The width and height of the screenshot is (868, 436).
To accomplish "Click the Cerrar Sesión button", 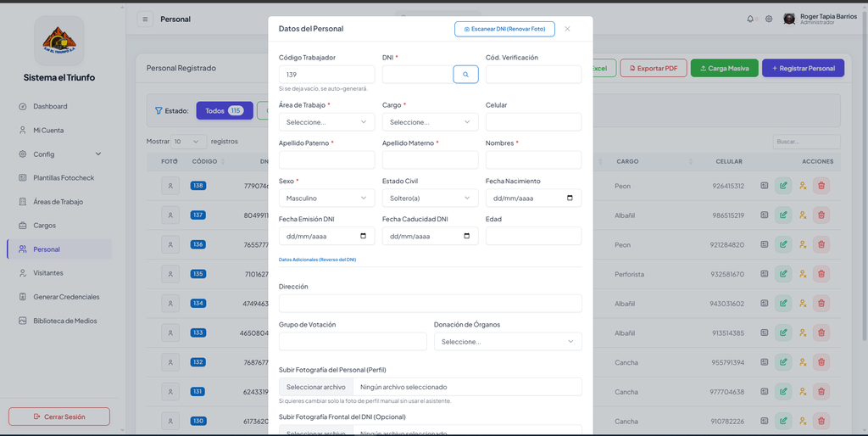I will tap(59, 416).
